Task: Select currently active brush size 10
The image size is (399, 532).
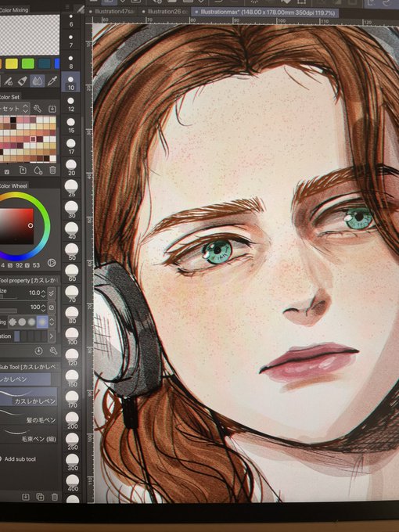Action: 71,83
